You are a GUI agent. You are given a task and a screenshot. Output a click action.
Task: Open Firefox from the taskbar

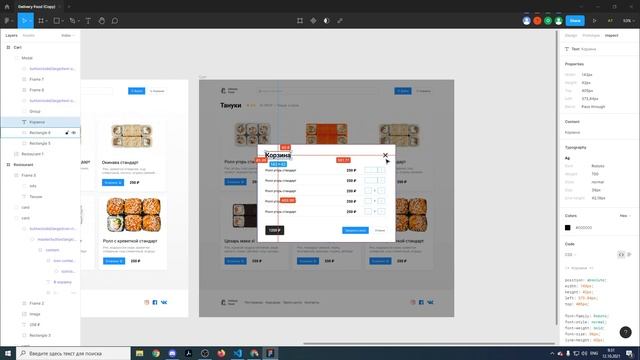221,353
